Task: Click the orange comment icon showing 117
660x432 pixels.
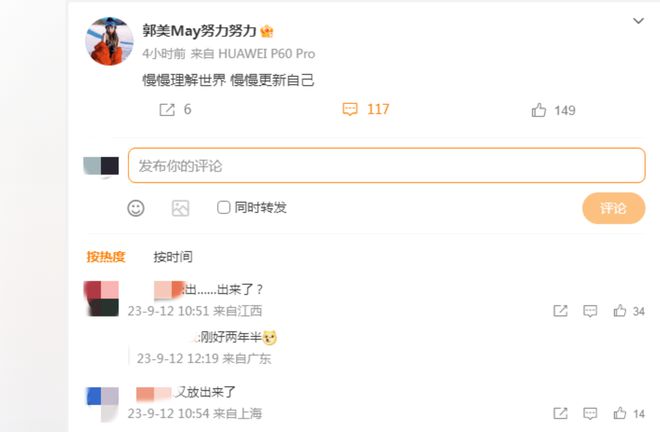Action: [x=350, y=109]
